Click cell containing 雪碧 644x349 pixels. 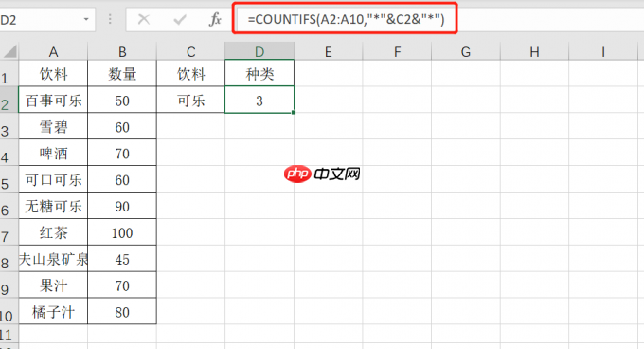tap(53, 126)
